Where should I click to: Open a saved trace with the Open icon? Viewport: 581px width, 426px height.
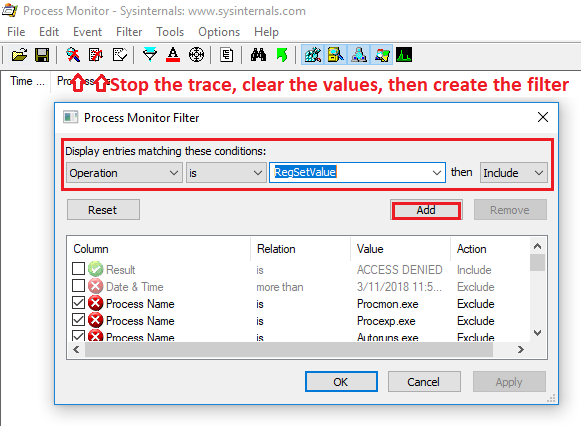point(19,55)
